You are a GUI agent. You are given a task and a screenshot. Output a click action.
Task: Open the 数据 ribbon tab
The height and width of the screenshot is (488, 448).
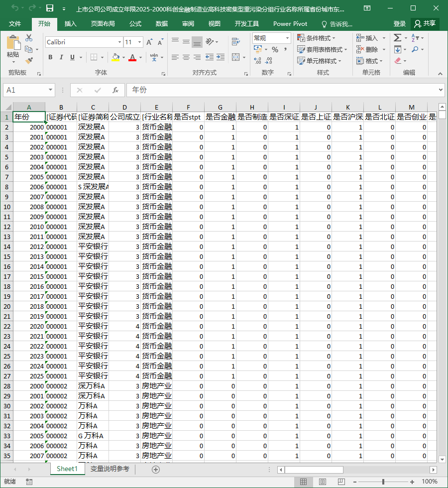click(162, 24)
